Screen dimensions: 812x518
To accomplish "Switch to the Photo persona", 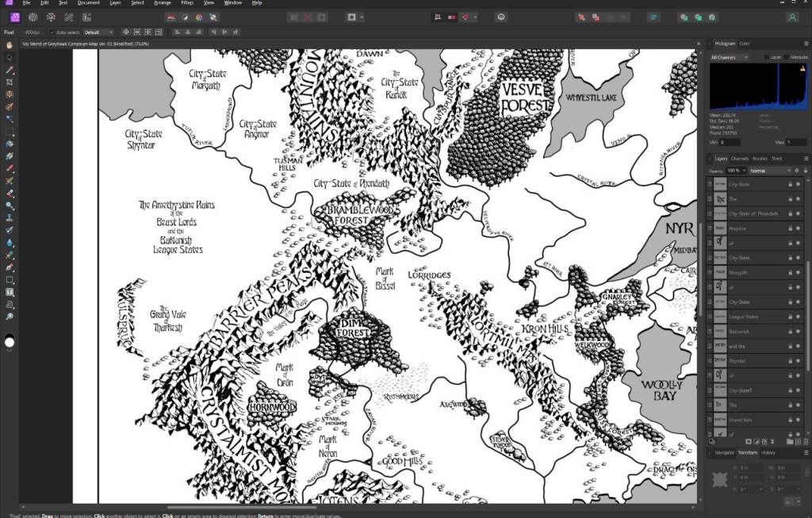I will (15, 17).
